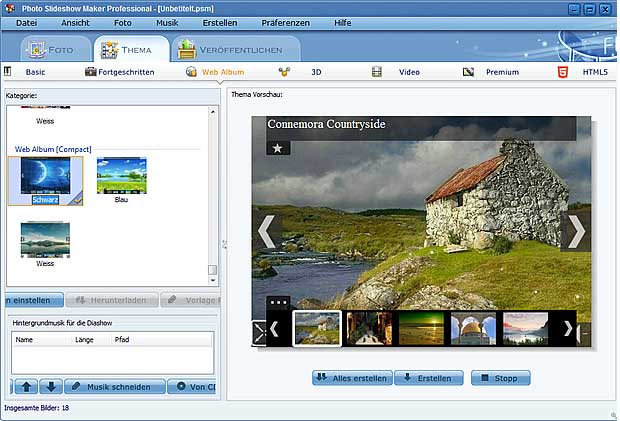Show previous image with large left arrow

267,231
